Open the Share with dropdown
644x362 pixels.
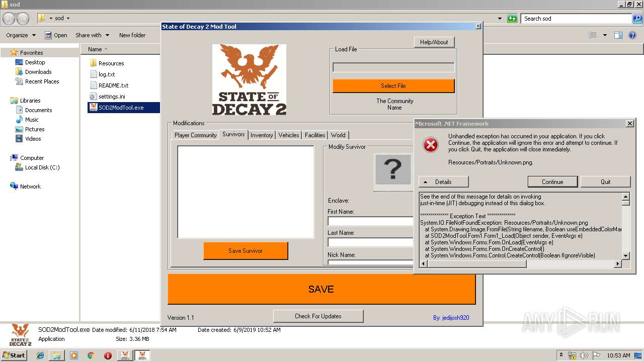pos(92,35)
